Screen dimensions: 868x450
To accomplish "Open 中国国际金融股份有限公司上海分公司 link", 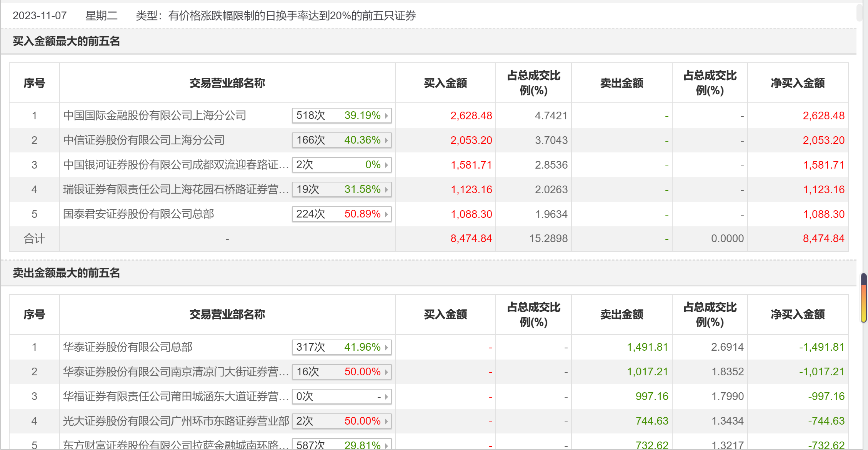I will click(x=155, y=115).
